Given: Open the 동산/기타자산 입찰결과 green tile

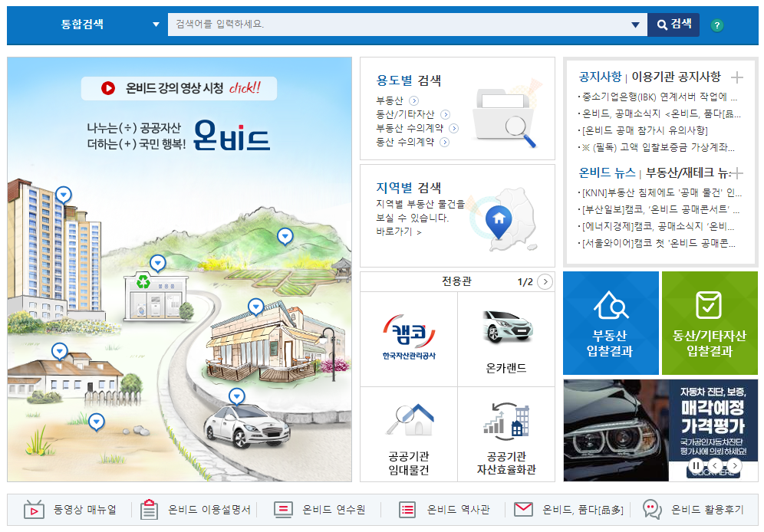Looking at the screenshot, I should [x=710, y=323].
